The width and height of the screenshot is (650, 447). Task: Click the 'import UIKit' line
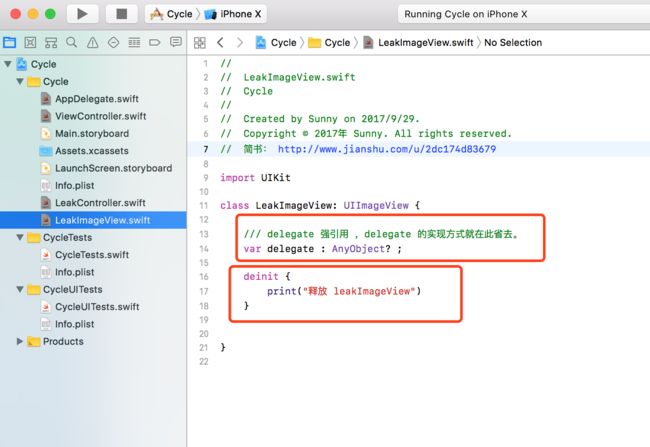click(x=255, y=178)
